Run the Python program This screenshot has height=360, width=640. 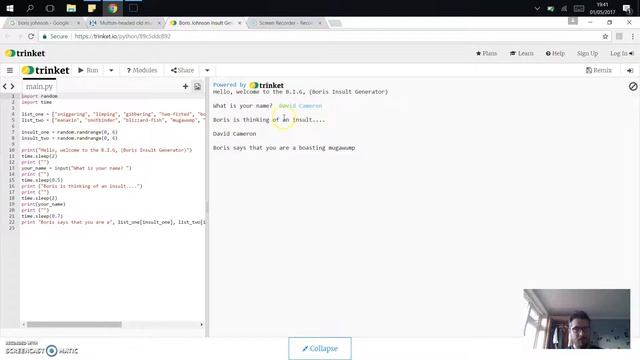click(x=88, y=70)
